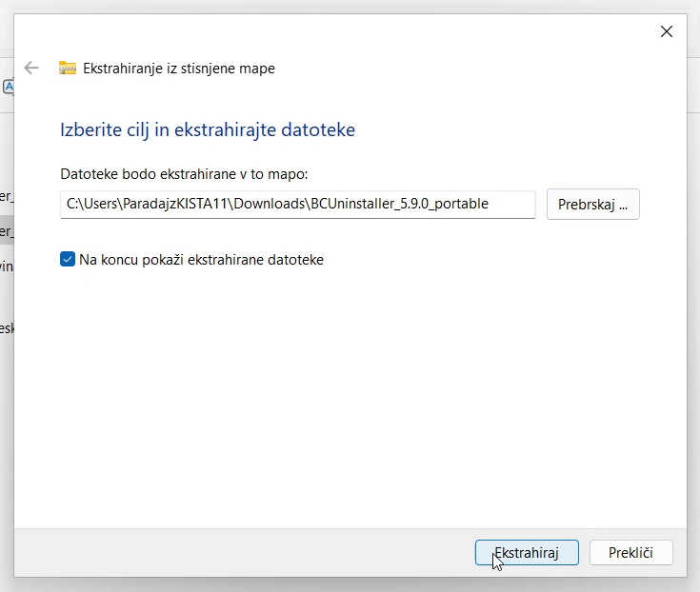This screenshot has width=700, height=592.
Task: Click into the destination folder path field
Action: click(297, 204)
